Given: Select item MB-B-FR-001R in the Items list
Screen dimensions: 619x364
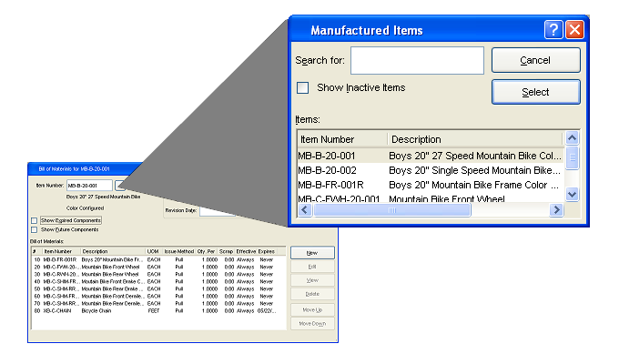Looking at the screenshot, I should pos(431,185).
